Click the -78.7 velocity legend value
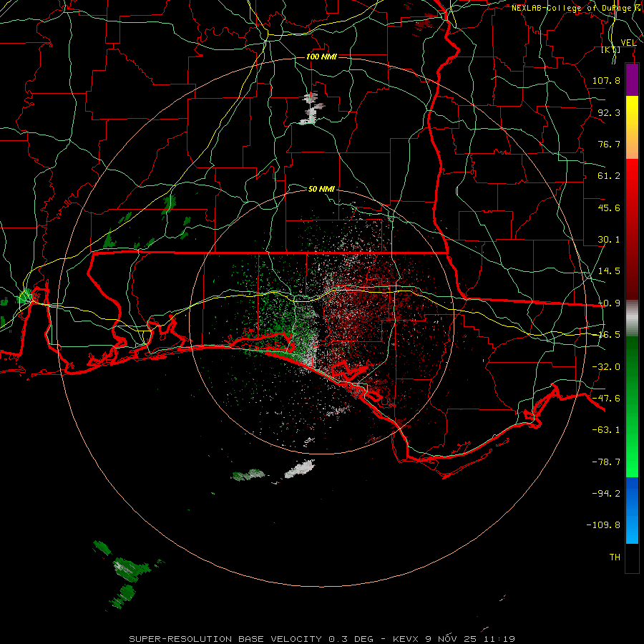644x644 pixels. coord(606,462)
